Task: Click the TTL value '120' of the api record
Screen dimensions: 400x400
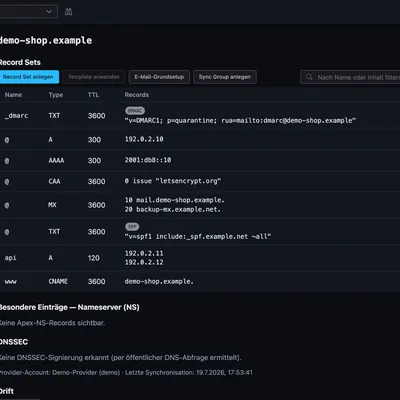Action: tap(94, 258)
